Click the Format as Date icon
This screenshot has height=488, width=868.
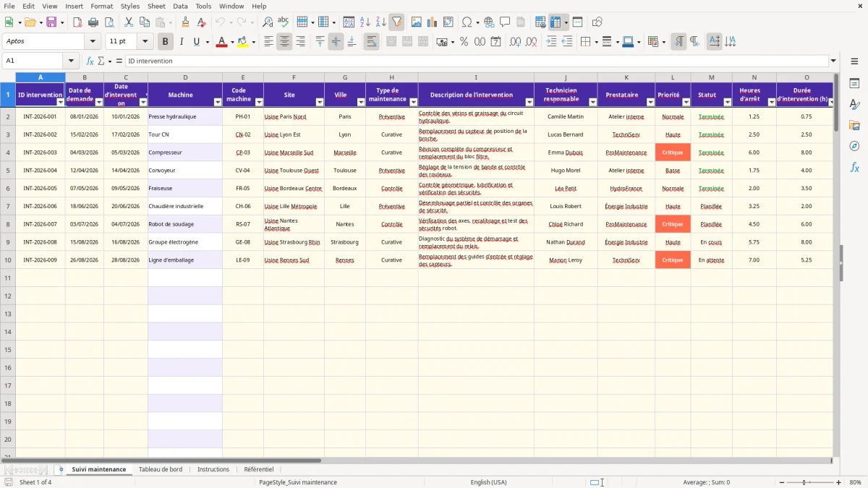(x=495, y=42)
